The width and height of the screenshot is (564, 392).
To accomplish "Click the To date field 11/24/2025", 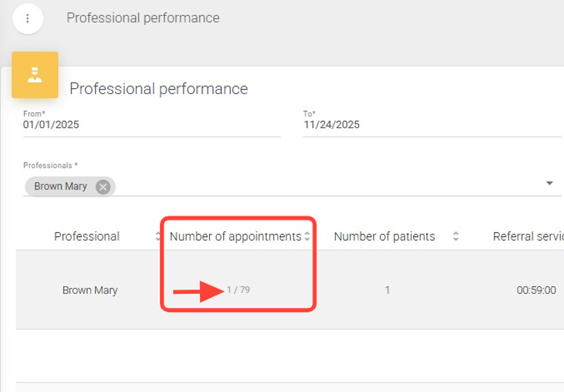I will 431,125.
